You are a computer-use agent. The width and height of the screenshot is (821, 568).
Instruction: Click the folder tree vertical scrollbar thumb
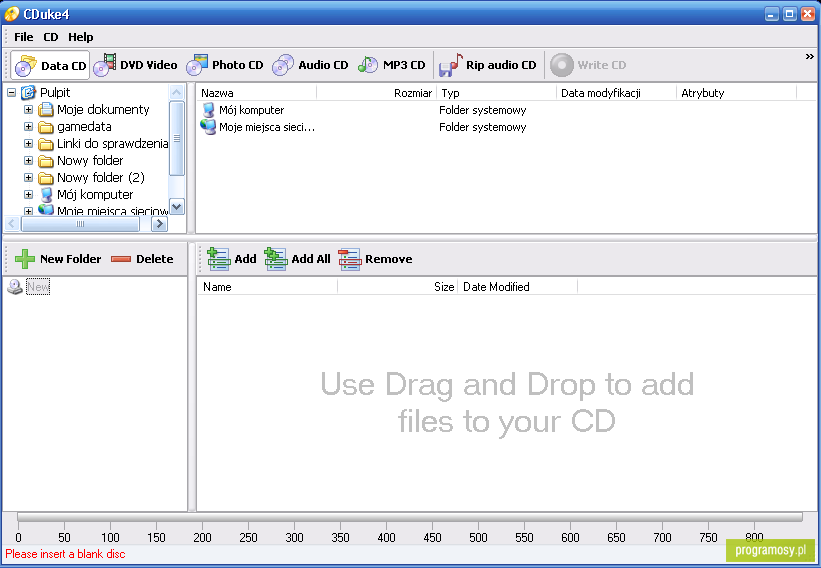tap(177, 139)
